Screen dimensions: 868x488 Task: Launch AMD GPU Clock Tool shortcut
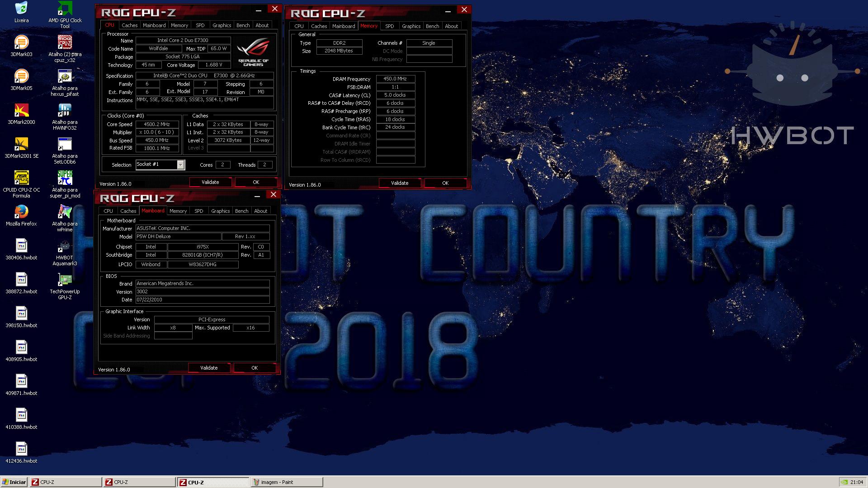65,8
